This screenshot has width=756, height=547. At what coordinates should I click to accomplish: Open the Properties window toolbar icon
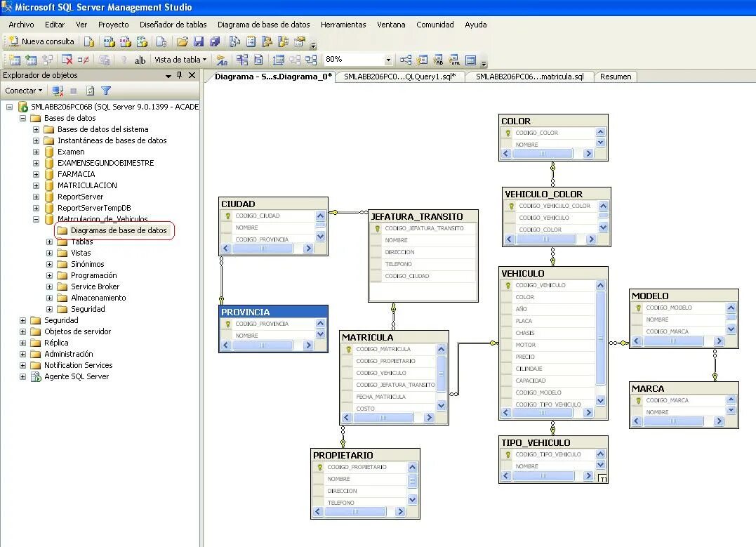click(x=300, y=42)
